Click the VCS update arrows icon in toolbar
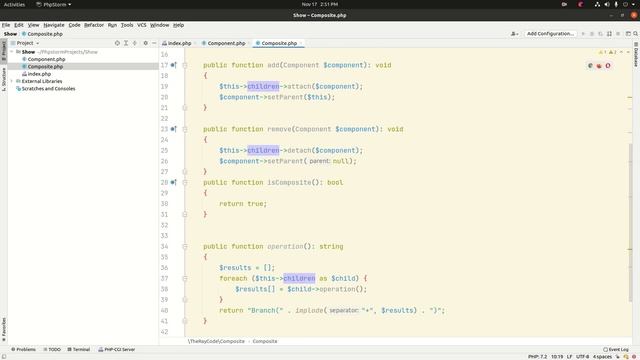Image resolution: width=640 pixels, height=360 pixels. coord(609,34)
